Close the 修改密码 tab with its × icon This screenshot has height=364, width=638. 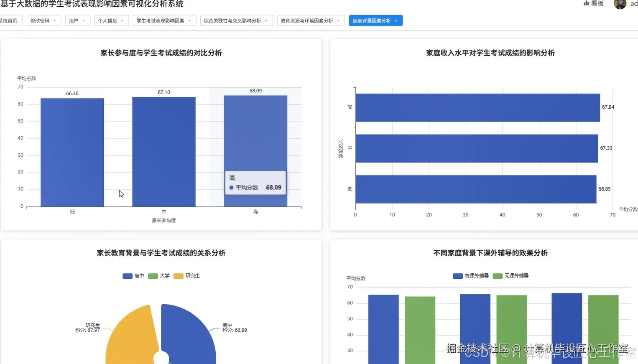(54, 20)
